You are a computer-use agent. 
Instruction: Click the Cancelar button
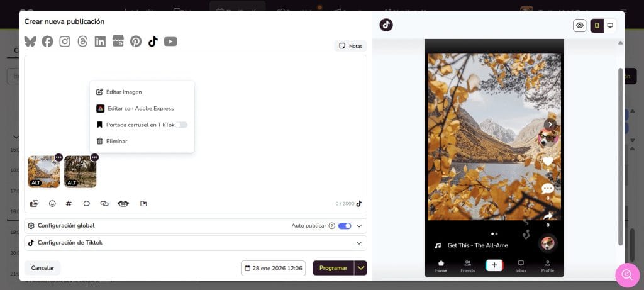(x=43, y=268)
